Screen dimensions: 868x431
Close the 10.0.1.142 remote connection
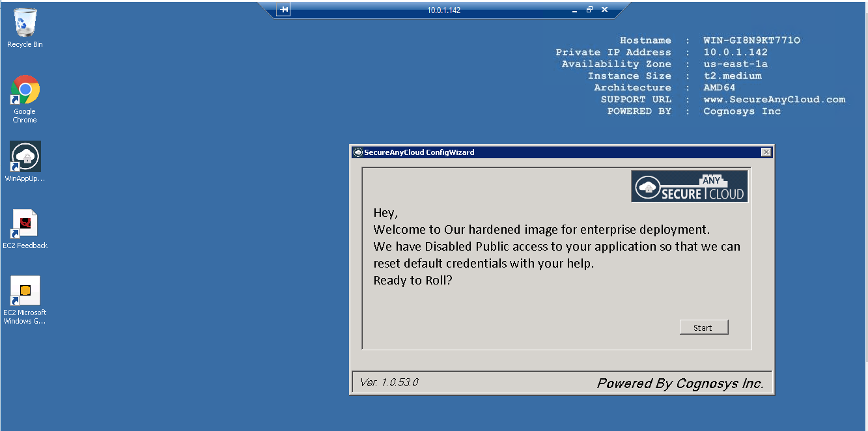pyautogui.click(x=604, y=10)
